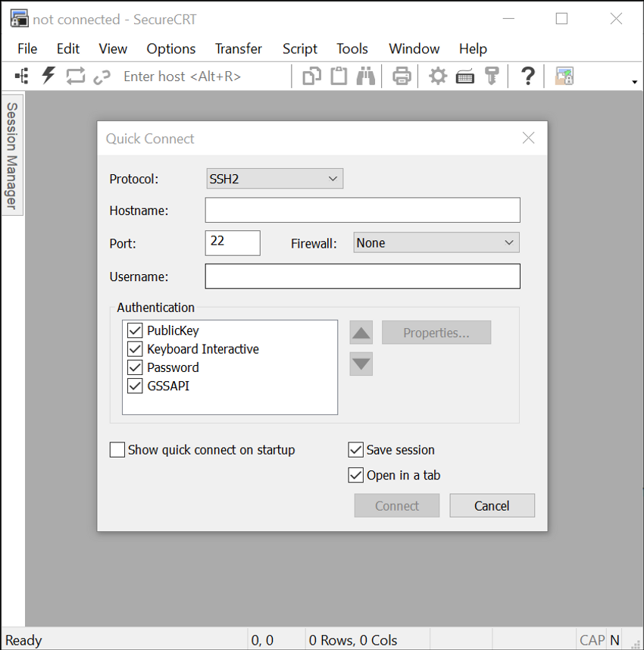The image size is (644, 650).
Task: Click the Username input field
Action: [x=362, y=276]
